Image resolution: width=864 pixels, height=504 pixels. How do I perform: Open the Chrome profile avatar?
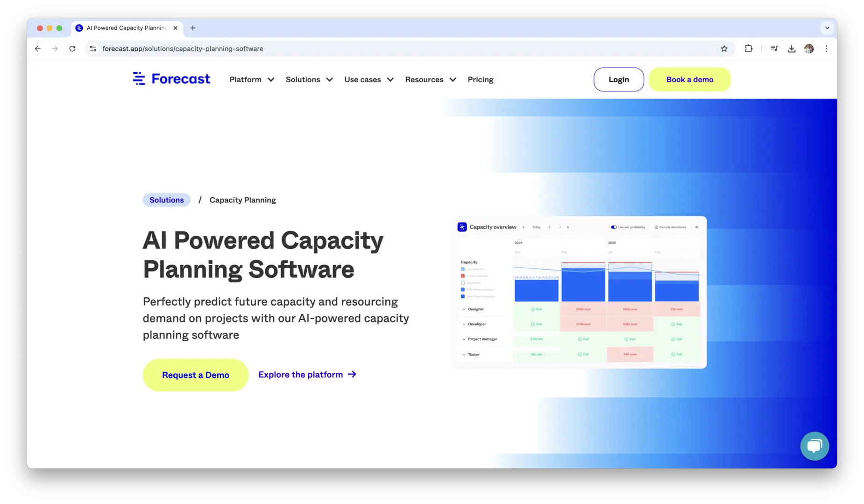coord(809,49)
